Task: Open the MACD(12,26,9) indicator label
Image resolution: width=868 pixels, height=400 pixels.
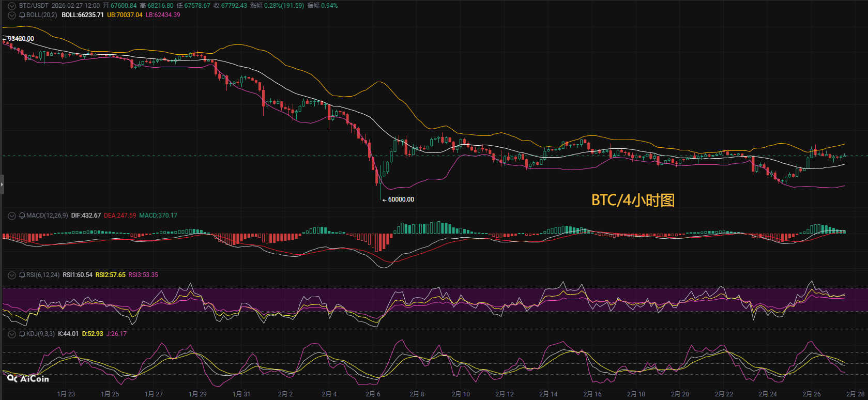Action: 47,216
